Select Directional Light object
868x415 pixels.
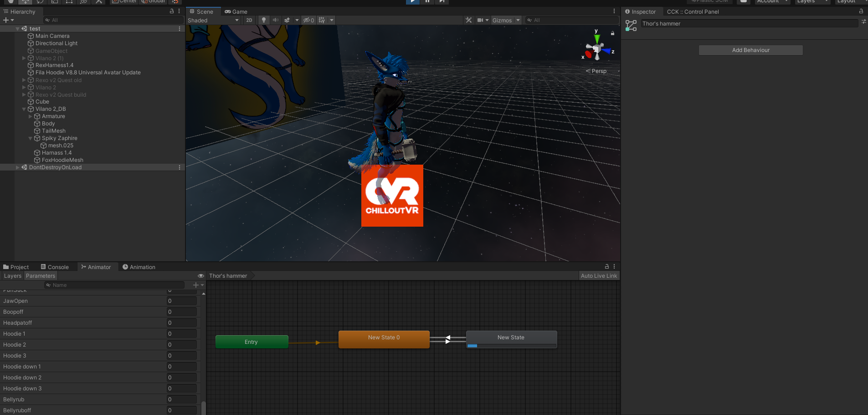(56, 43)
